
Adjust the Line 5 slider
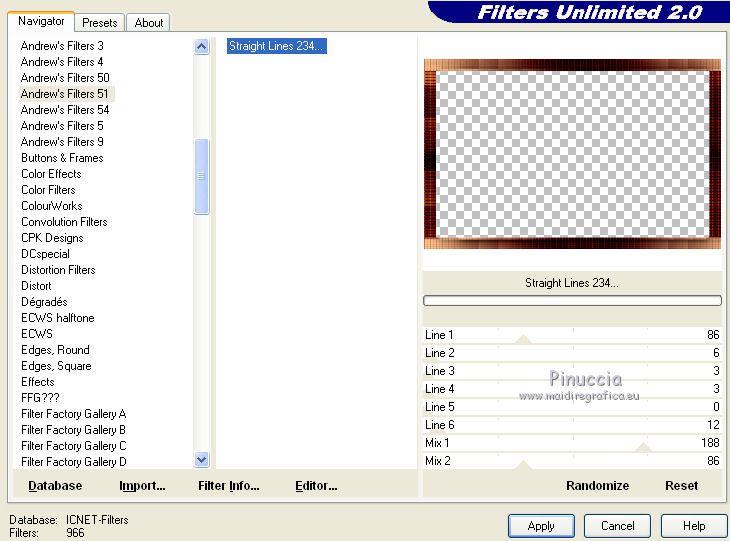(572, 407)
